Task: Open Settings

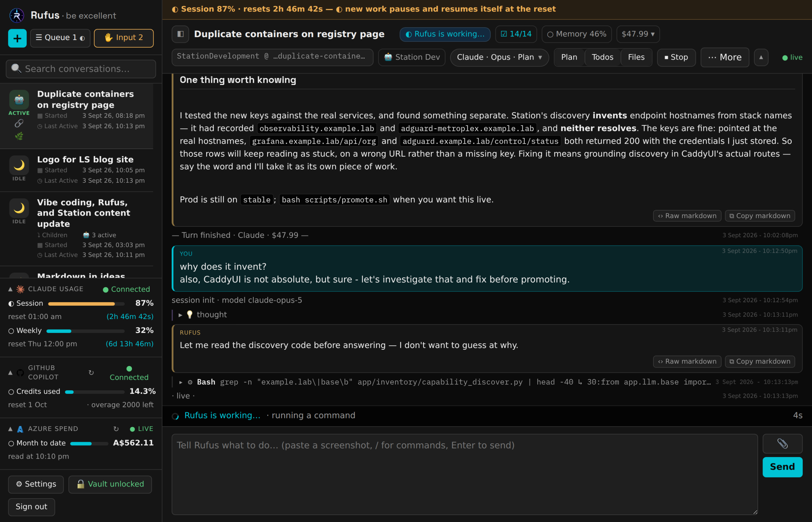Action: click(x=36, y=484)
